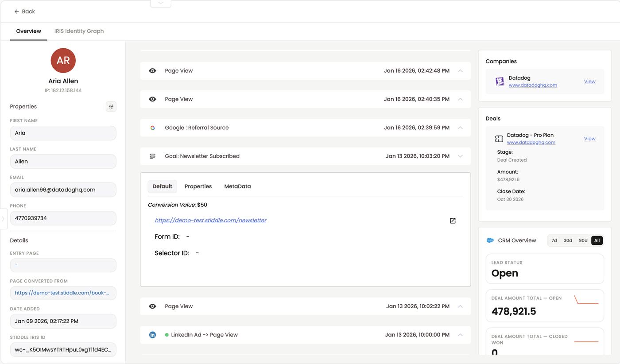Click the Salesforce cloud icon in CRM Overview
620x364 pixels.
coord(490,240)
